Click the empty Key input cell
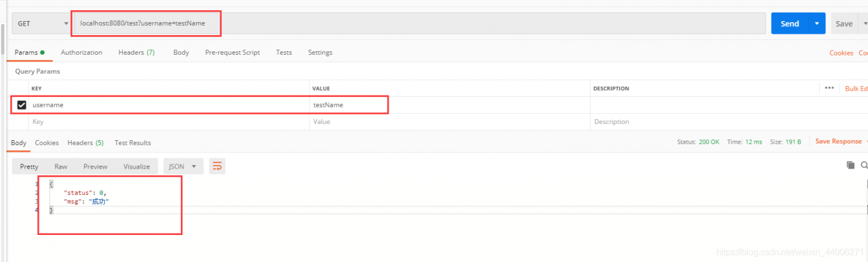 170,122
